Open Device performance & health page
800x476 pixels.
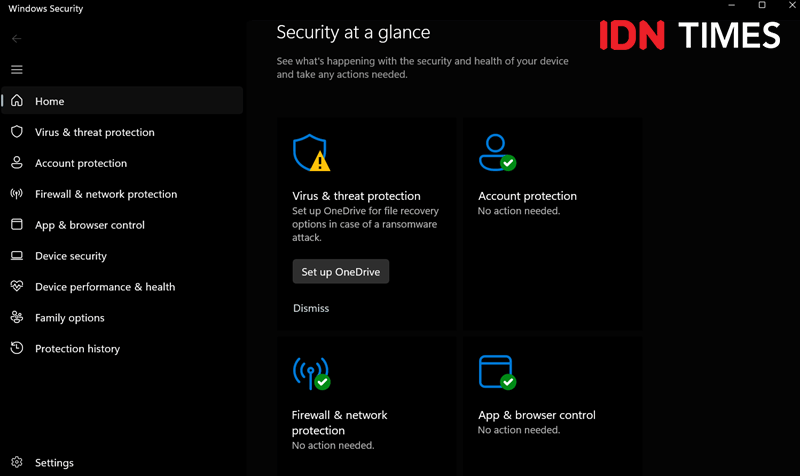pyautogui.click(x=122, y=286)
